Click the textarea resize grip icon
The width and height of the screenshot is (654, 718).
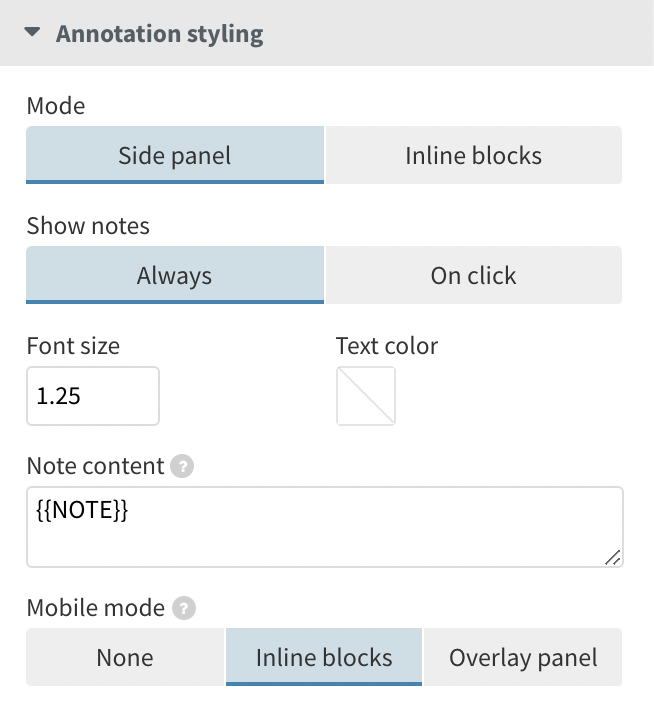tap(613, 557)
